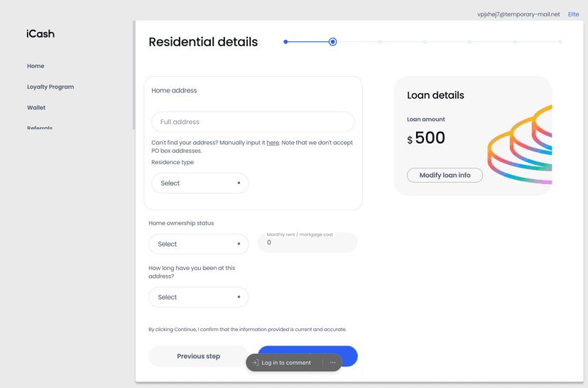Click the Elite status link
Image resolution: width=588 pixels, height=388 pixels.
[x=573, y=14]
